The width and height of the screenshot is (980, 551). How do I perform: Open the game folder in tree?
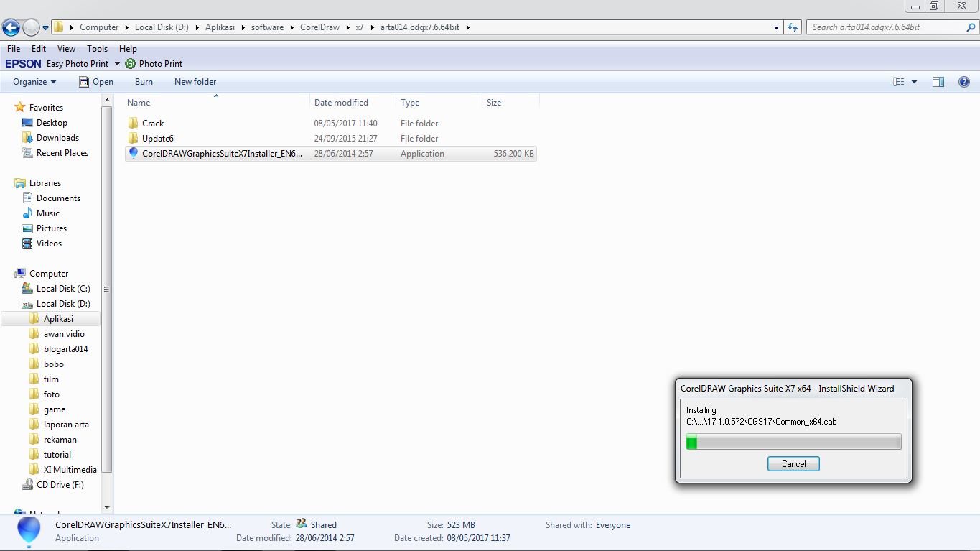55,409
